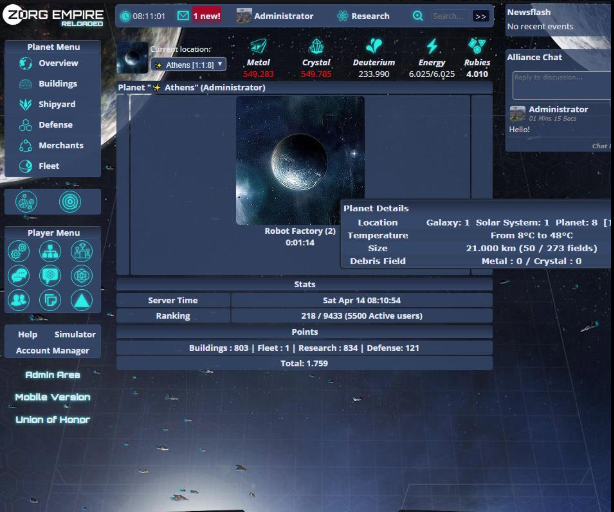Open the Help link
The image size is (614, 512).
tap(27, 334)
